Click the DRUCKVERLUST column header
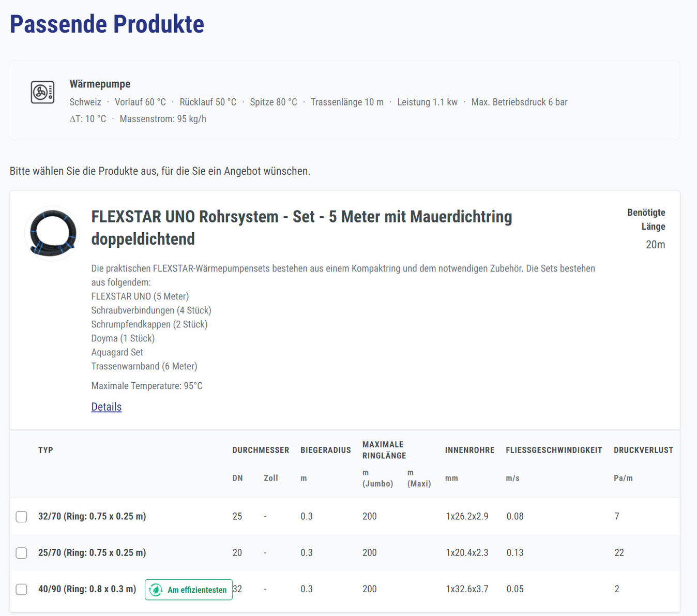This screenshot has width=697, height=616. click(x=644, y=450)
